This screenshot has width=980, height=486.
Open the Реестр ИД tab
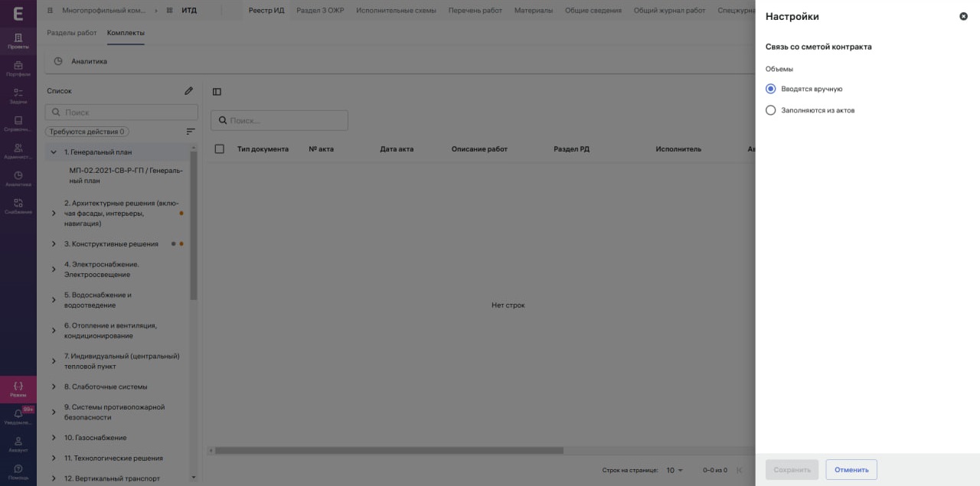[x=266, y=11]
